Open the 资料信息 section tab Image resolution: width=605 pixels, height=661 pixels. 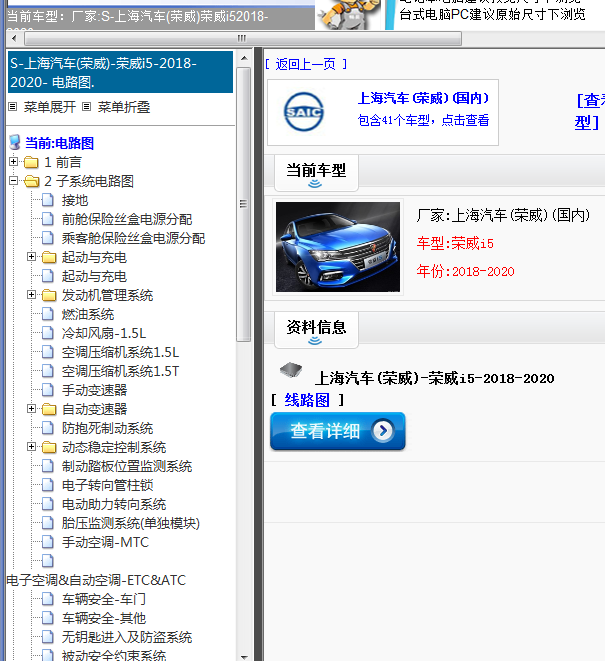click(x=316, y=330)
